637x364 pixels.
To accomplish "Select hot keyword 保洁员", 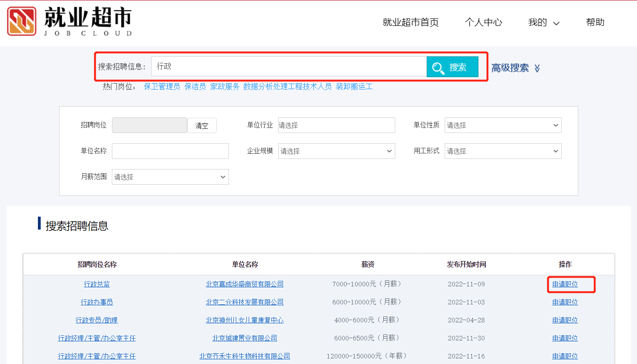I will pyautogui.click(x=195, y=86).
